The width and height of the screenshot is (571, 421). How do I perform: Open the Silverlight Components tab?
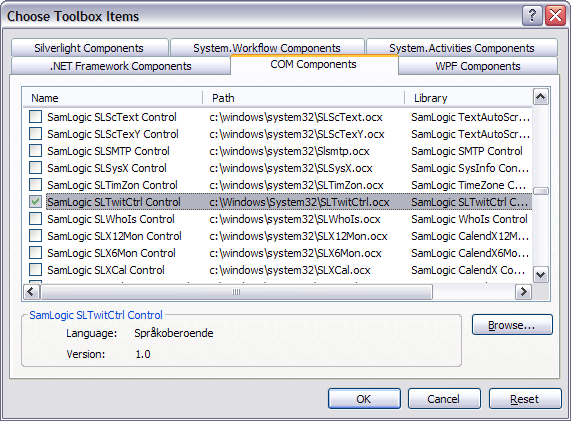[90, 48]
